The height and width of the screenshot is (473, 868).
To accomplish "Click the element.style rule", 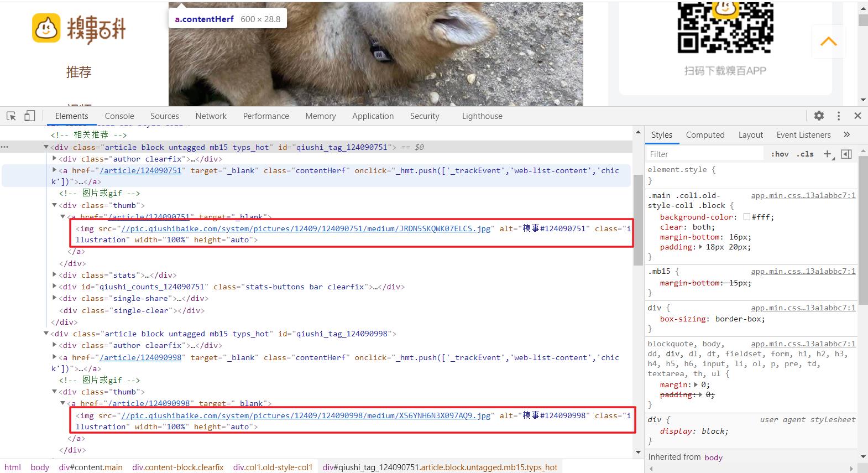I will pyautogui.click(x=682, y=170).
